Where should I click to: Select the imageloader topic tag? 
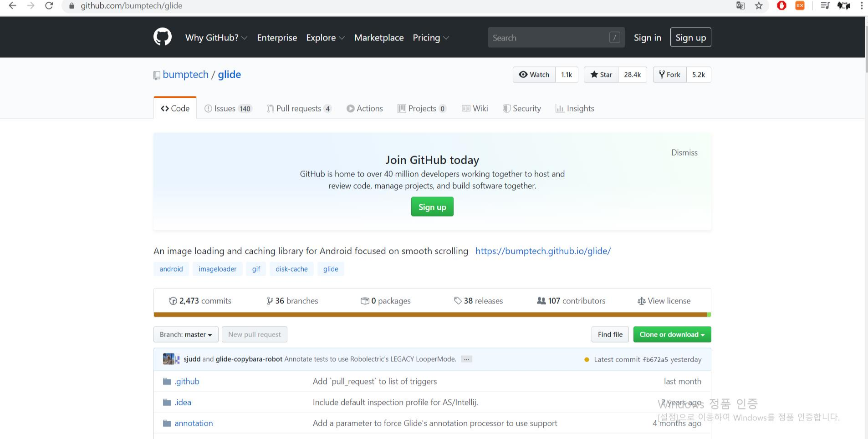[x=217, y=269]
